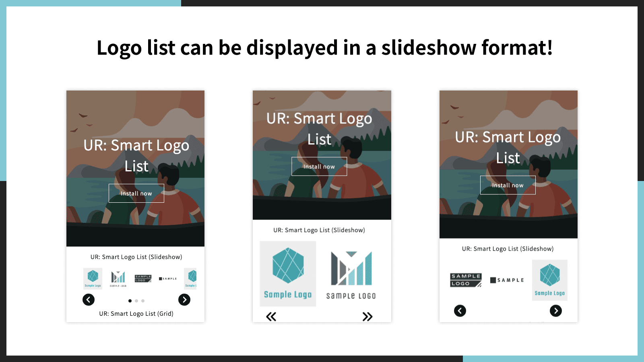Click Install now in the right preview

[x=508, y=185]
